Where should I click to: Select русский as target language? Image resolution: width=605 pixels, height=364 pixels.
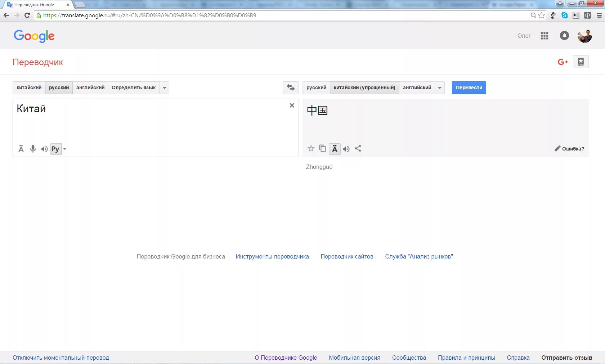point(317,88)
